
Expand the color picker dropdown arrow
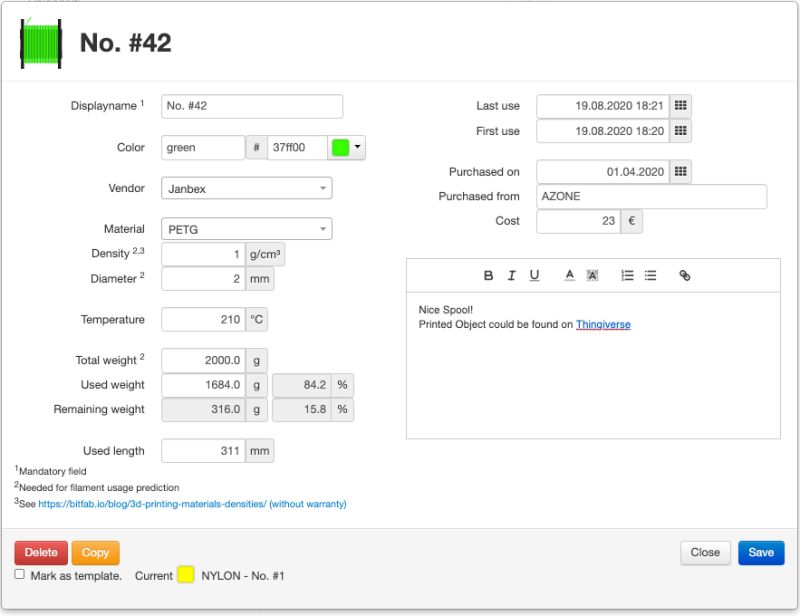tap(358, 147)
